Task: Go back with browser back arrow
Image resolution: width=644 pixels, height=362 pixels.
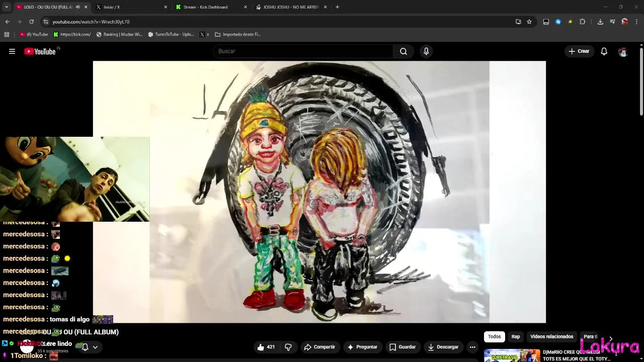Action: [7, 22]
